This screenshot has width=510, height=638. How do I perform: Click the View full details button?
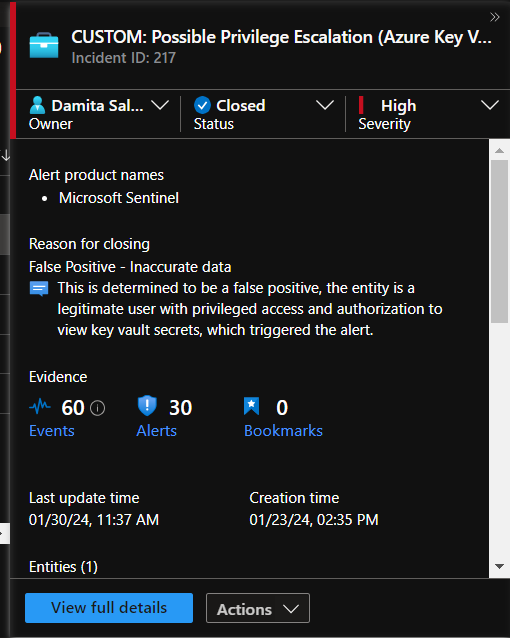point(109,608)
